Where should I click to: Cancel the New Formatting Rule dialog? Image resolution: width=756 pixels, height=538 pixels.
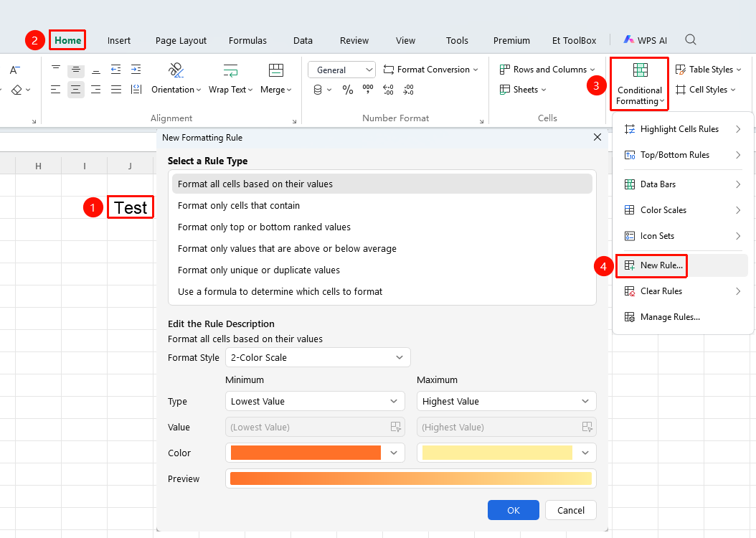(x=571, y=510)
